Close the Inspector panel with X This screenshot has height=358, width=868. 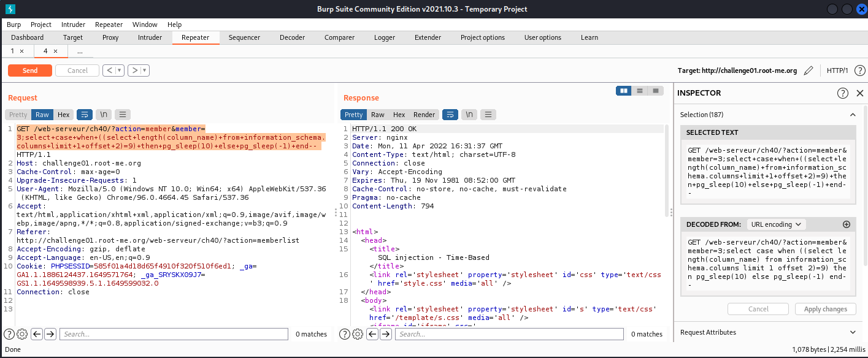coord(859,93)
